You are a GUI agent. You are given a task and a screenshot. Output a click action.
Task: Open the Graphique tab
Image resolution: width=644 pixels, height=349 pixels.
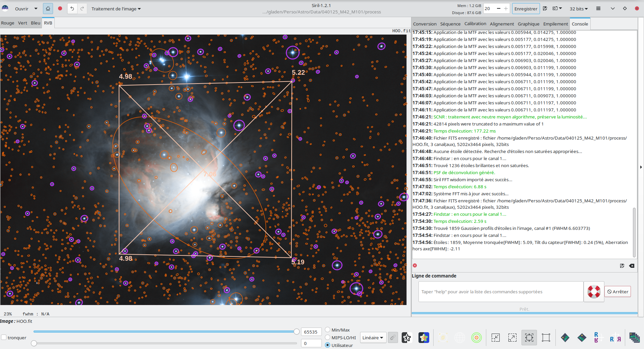tap(529, 24)
